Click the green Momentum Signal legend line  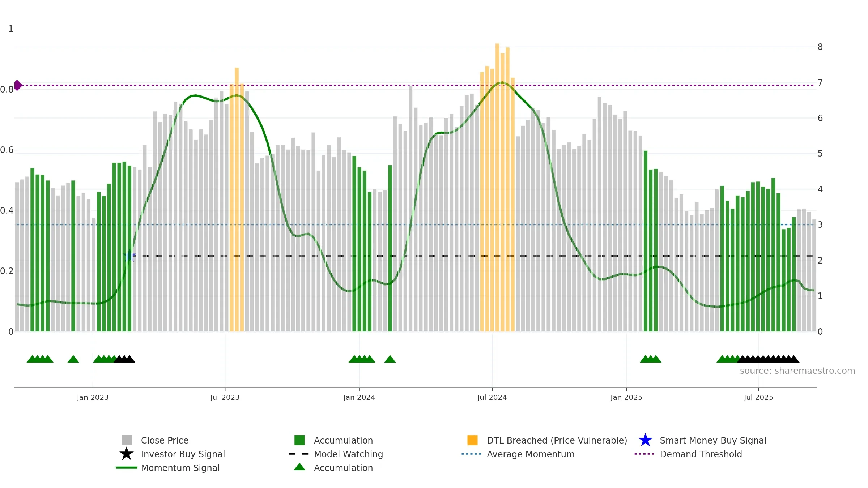pos(126,467)
